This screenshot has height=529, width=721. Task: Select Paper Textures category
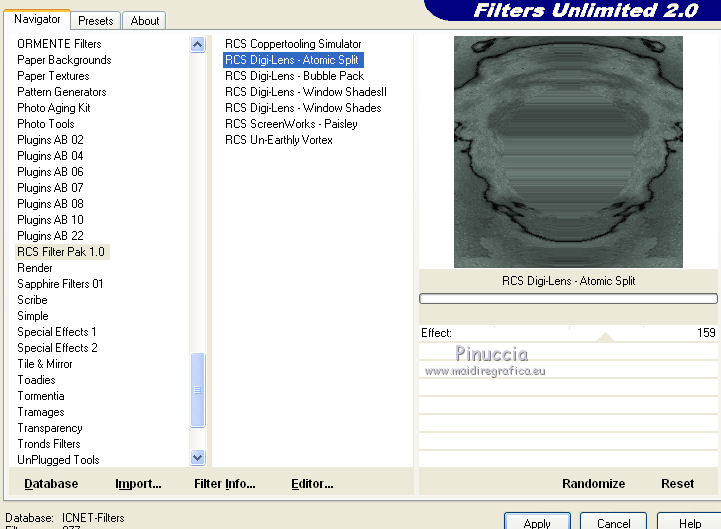tap(53, 76)
